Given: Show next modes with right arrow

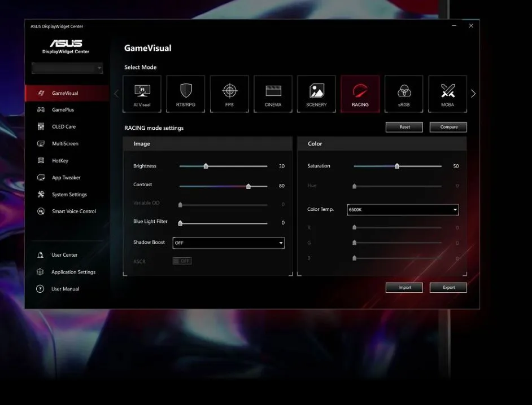Looking at the screenshot, I should [x=473, y=94].
